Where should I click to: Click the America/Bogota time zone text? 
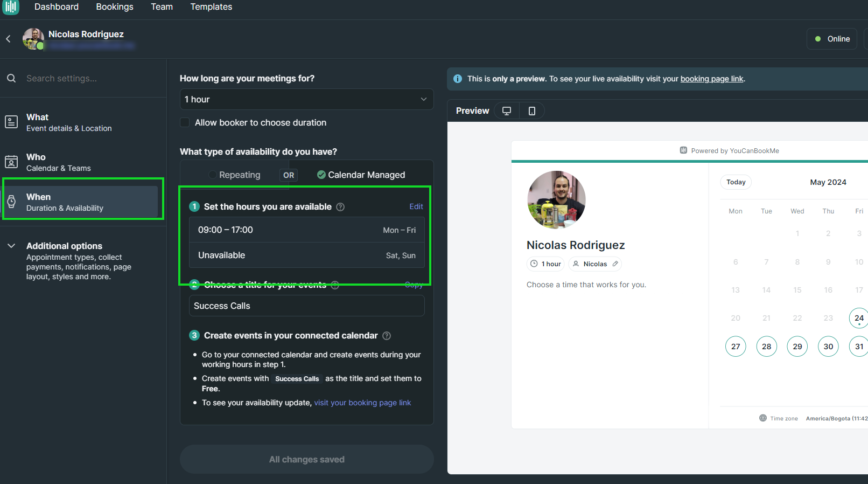(836, 418)
